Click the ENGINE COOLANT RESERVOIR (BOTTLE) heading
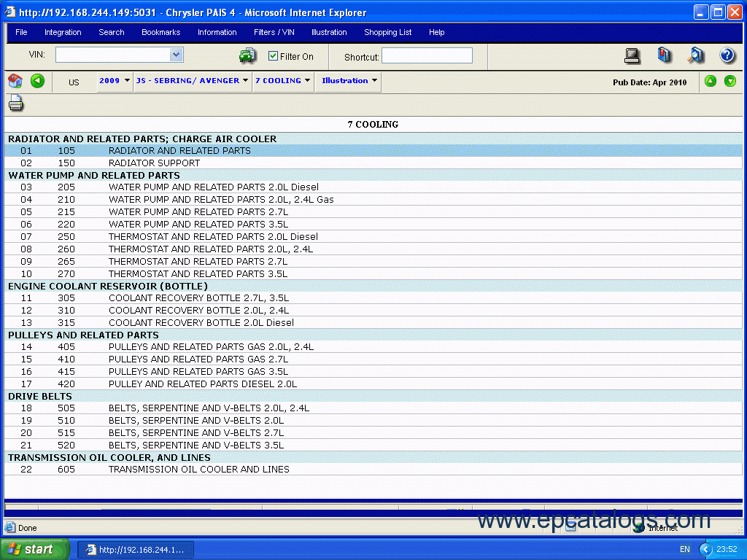 pyautogui.click(x=108, y=286)
